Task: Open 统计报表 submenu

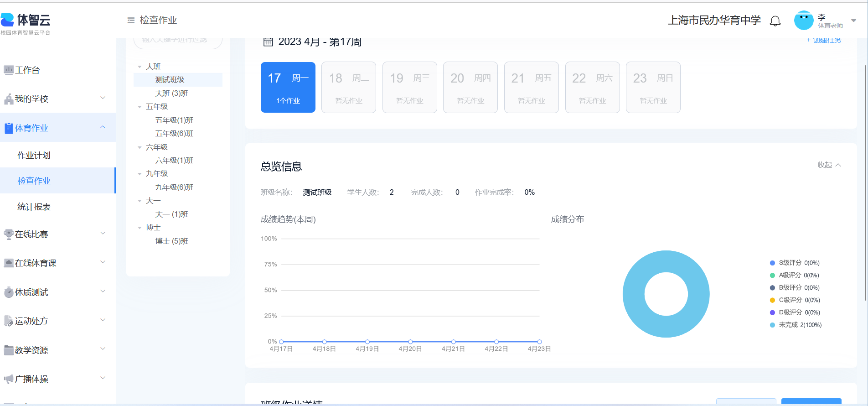Action: click(34, 207)
